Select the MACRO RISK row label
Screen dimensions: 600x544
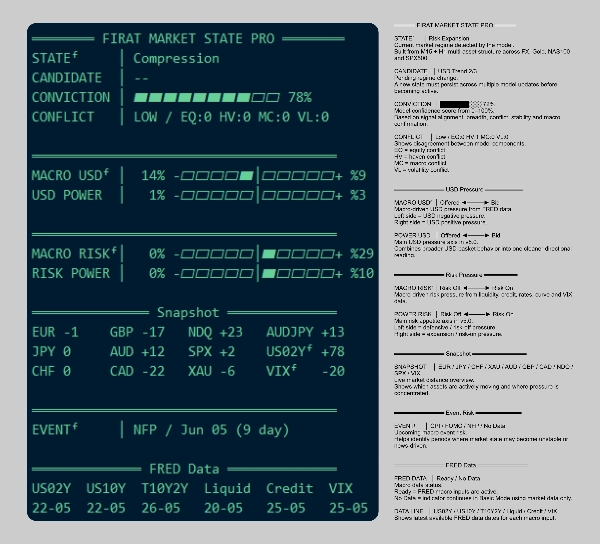tap(74, 253)
